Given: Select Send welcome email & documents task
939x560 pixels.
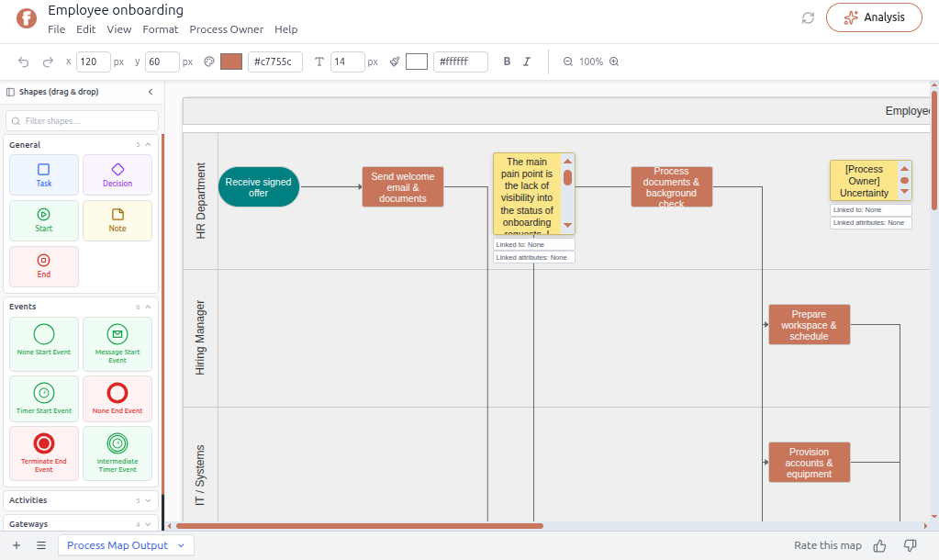Looking at the screenshot, I should (x=402, y=187).
